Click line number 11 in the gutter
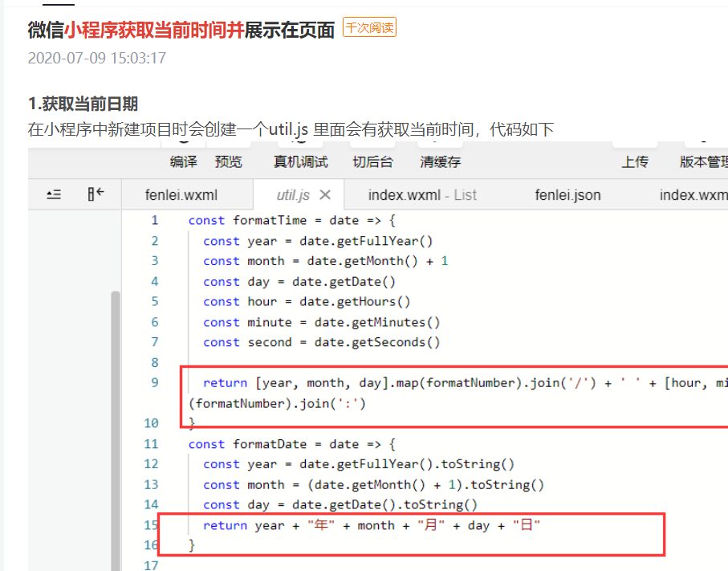 tap(151, 443)
